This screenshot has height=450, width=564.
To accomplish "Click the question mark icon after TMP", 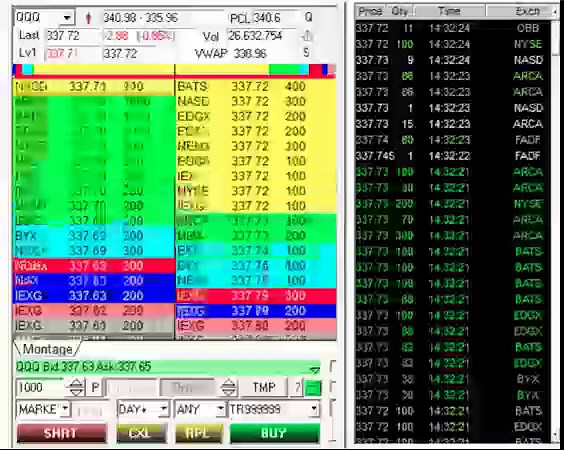I will coord(297,387).
